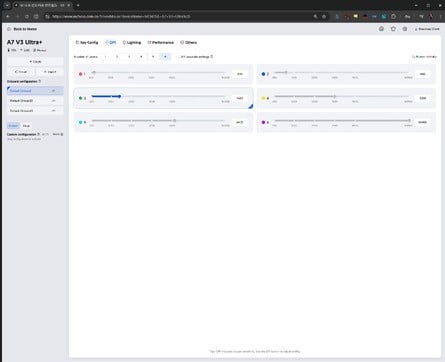Open the Key Config tab
445x362 pixels.
pos(87,43)
